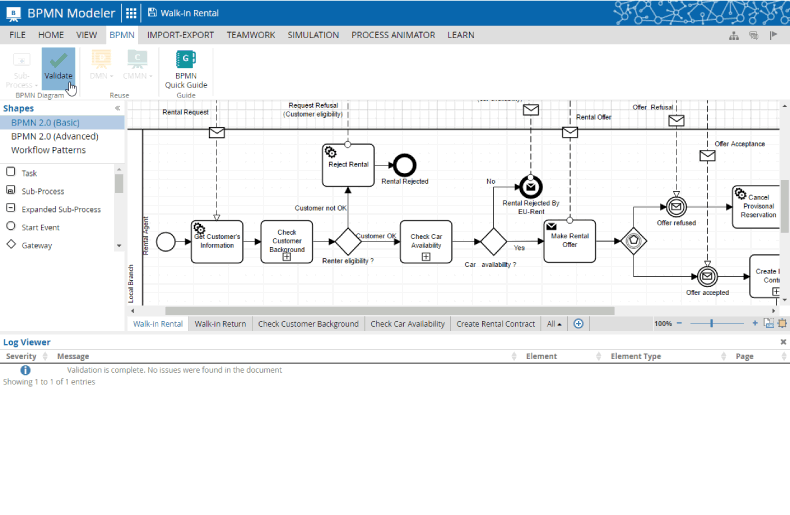Pick the Expanded Sub-Process shape
Screen dimensions: 790x515
60,209
